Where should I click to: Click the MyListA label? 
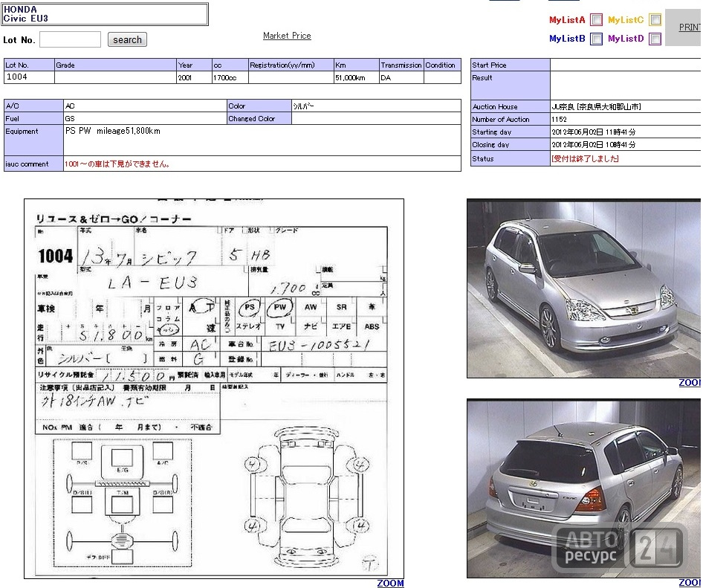567,20
